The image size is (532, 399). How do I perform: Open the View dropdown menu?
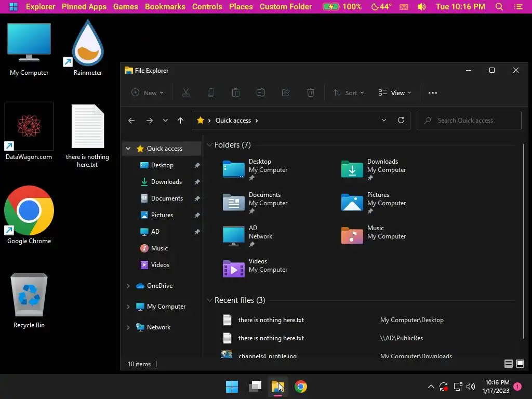(395, 92)
